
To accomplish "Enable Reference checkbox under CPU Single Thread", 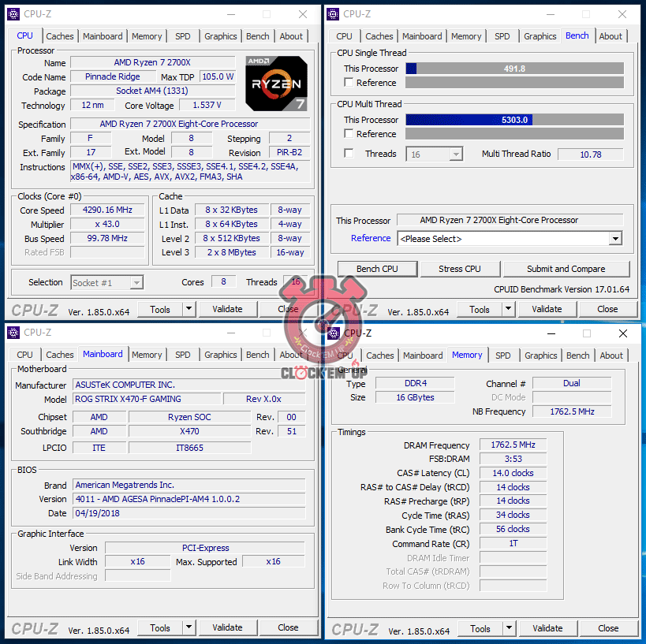I will click(x=349, y=83).
